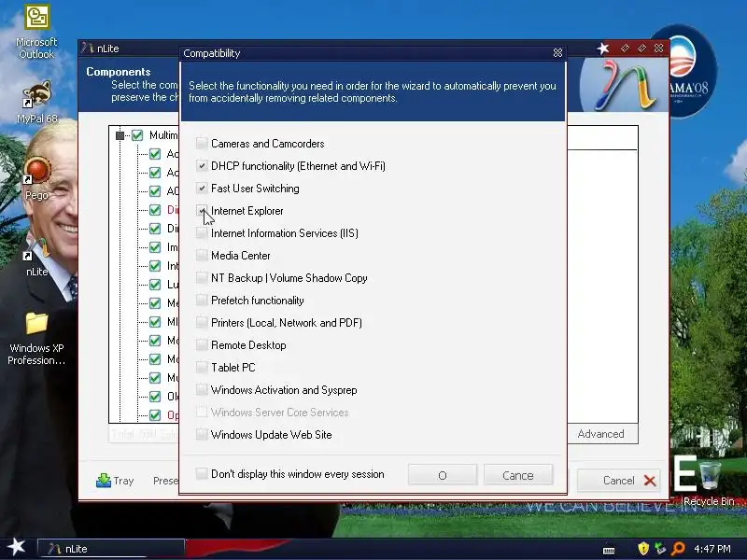Enable the Media Center checkbox

click(202, 255)
